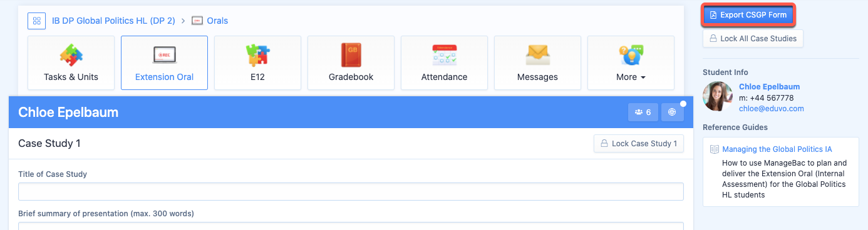Click the Export CSGP Form button
The image size is (868, 230).
coord(748,15)
